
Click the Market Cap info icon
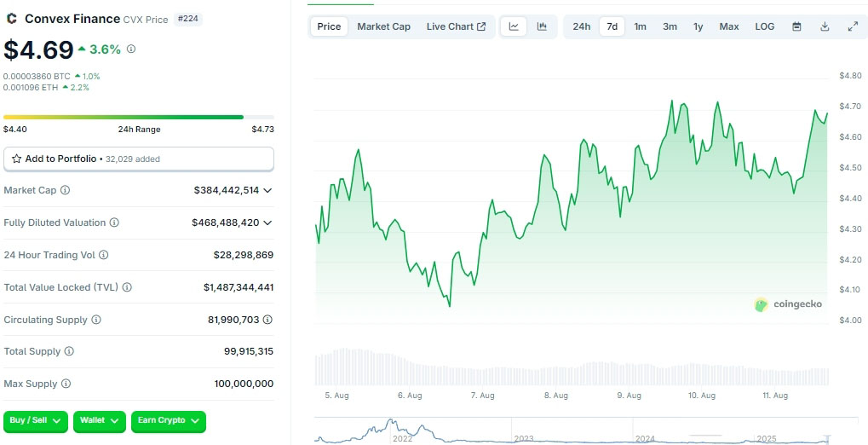[x=66, y=190]
